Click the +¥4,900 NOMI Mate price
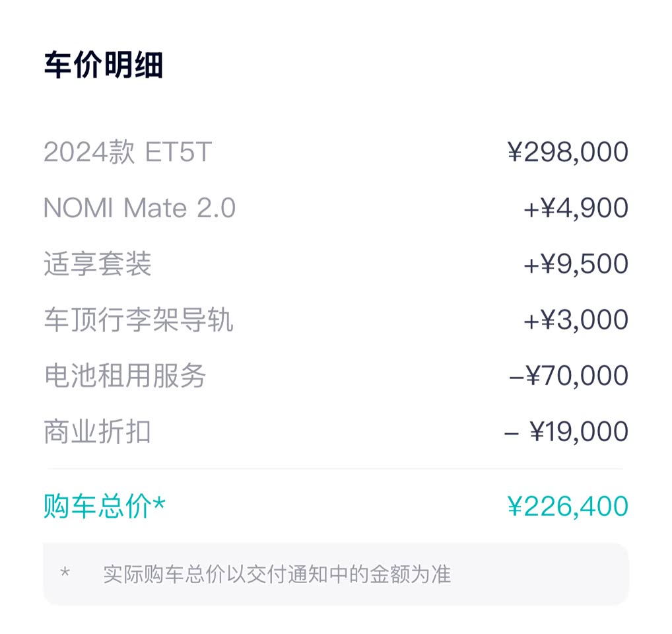 click(x=576, y=209)
